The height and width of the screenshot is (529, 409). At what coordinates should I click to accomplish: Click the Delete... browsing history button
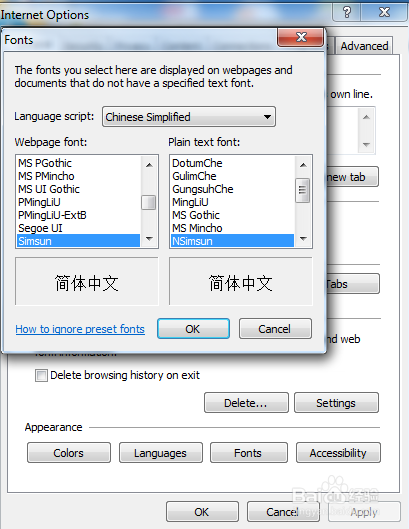click(x=246, y=403)
